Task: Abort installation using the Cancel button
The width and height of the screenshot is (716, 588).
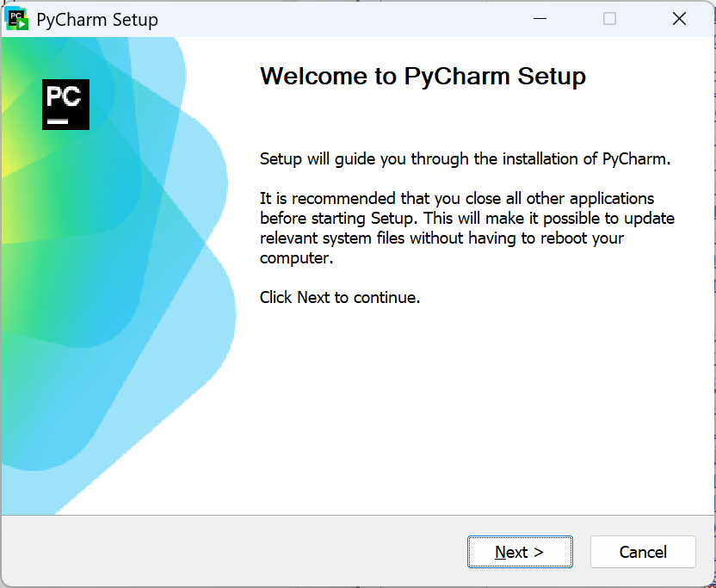Action: (643, 552)
